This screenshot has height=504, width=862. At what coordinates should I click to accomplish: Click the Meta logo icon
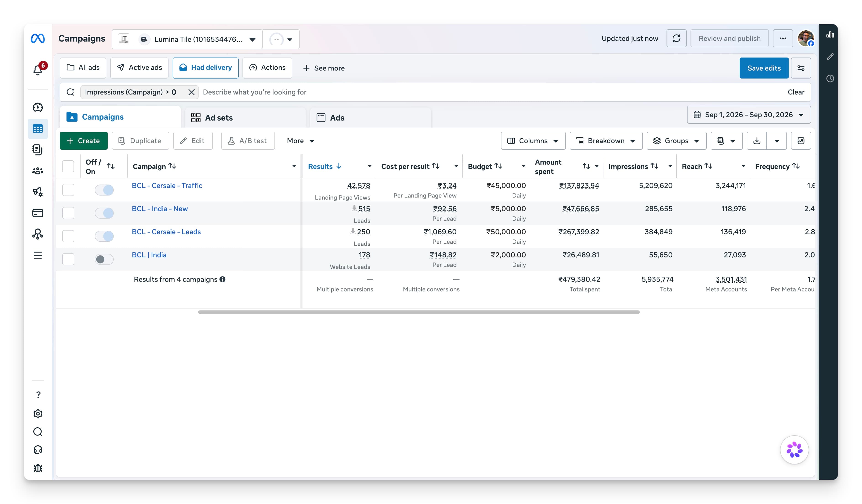[x=38, y=38]
